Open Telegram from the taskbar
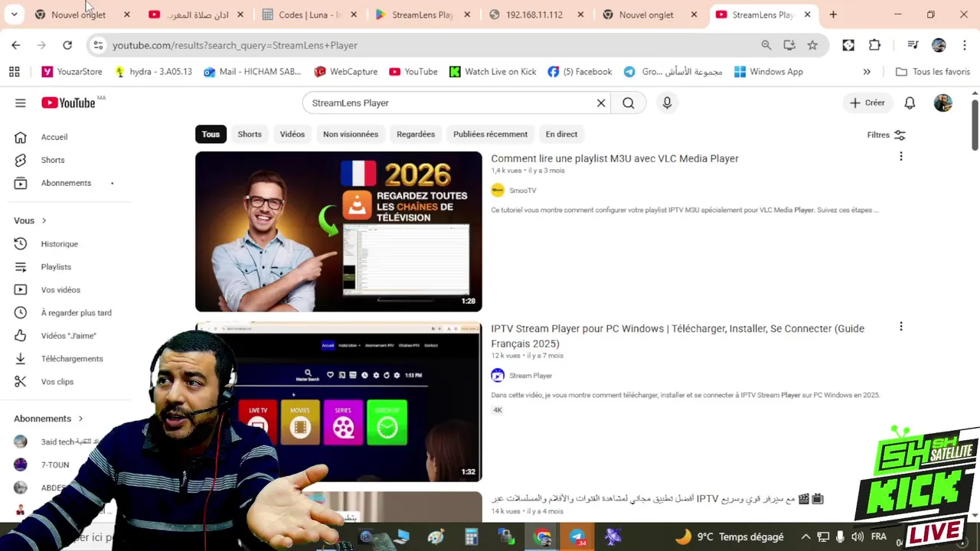This screenshot has height=551, width=980. [x=577, y=537]
